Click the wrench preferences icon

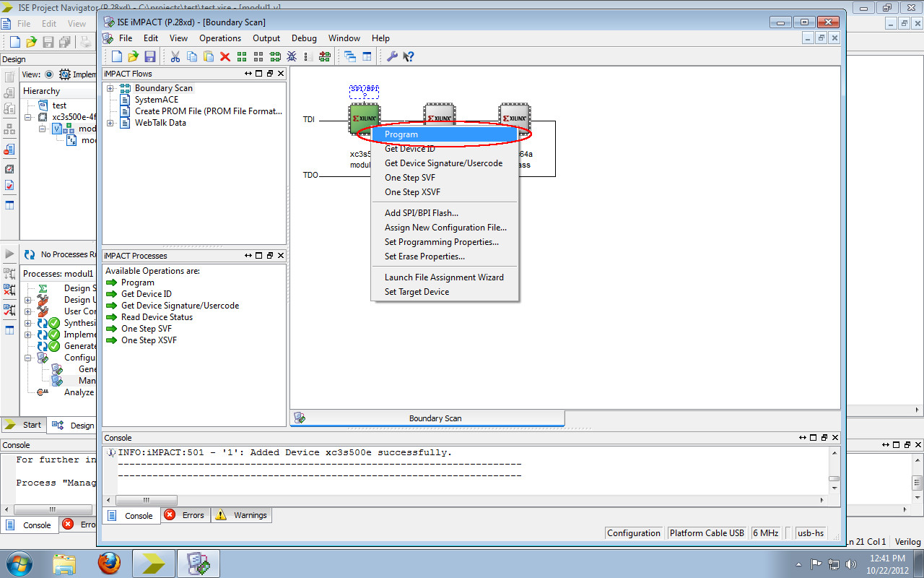391,56
